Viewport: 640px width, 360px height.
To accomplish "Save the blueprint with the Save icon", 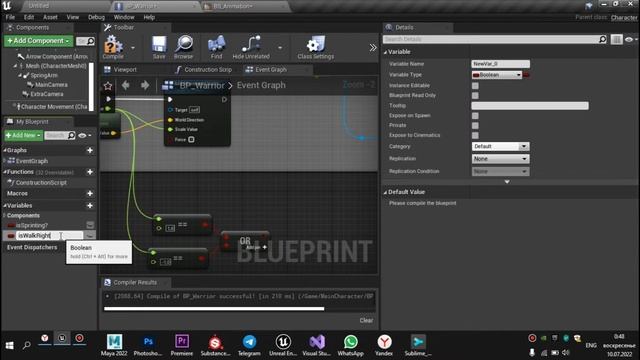I will point(159,47).
